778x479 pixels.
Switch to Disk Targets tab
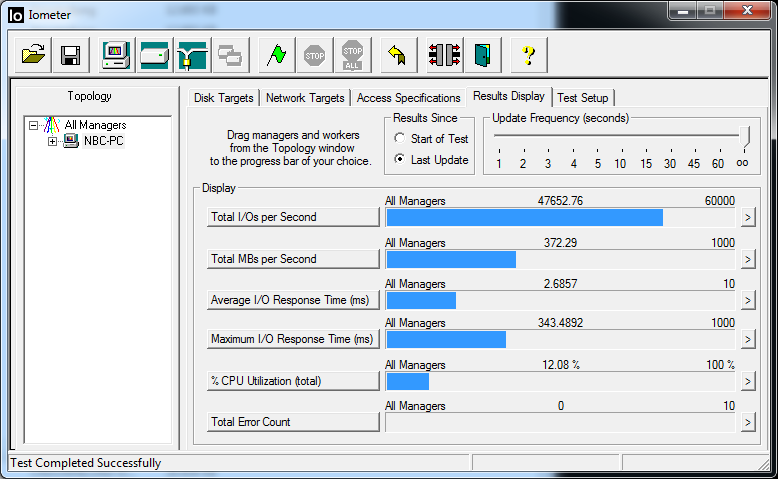click(x=223, y=98)
